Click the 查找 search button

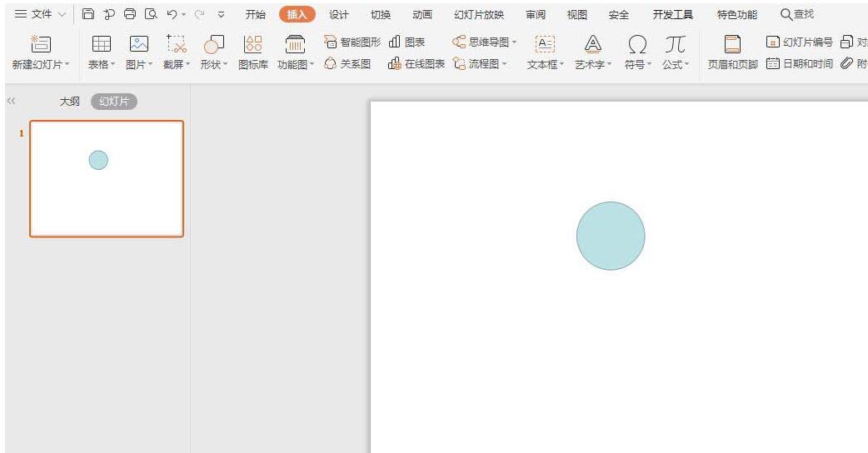[x=797, y=14]
